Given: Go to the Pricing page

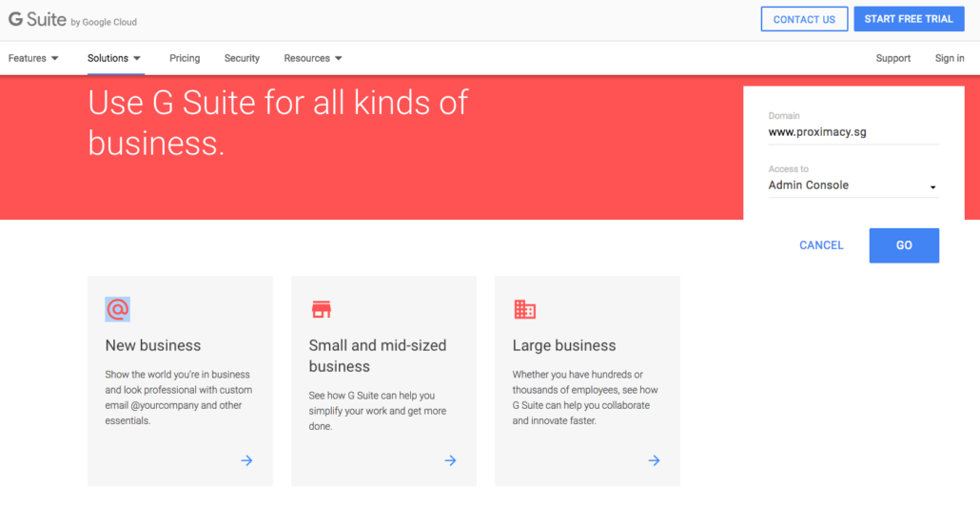Looking at the screenshot, I should pyautogui.click(x=185, y=58).
